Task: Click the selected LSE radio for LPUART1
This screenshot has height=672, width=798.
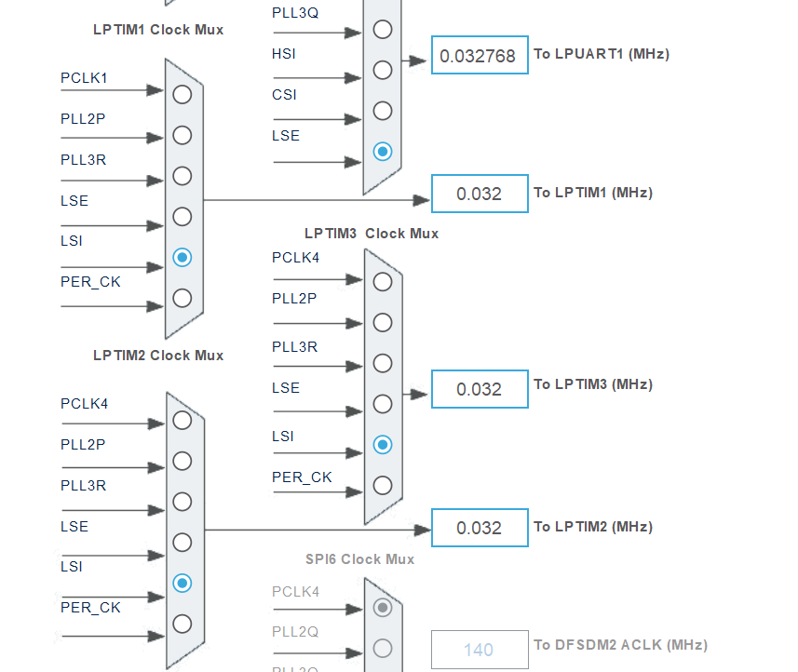Action: [382, 151]
